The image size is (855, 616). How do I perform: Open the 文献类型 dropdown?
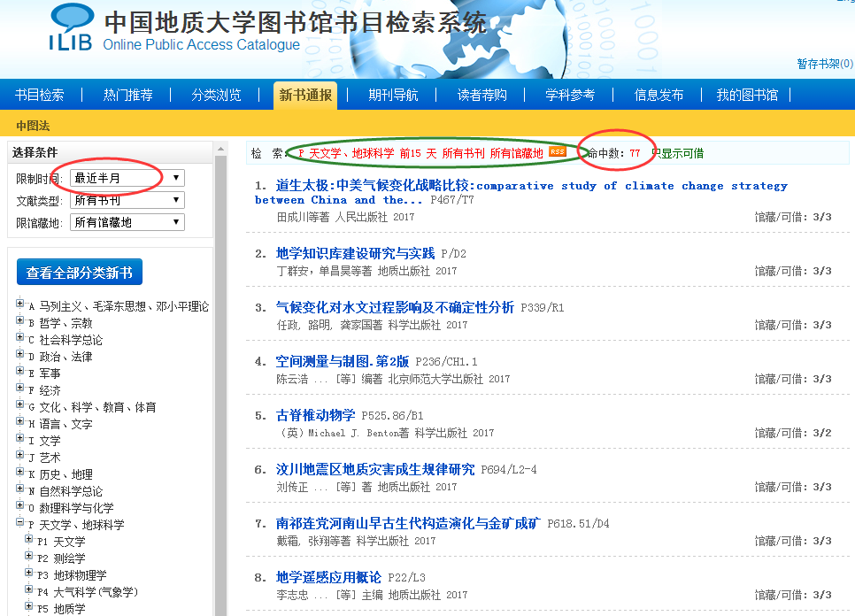point(127,200)
